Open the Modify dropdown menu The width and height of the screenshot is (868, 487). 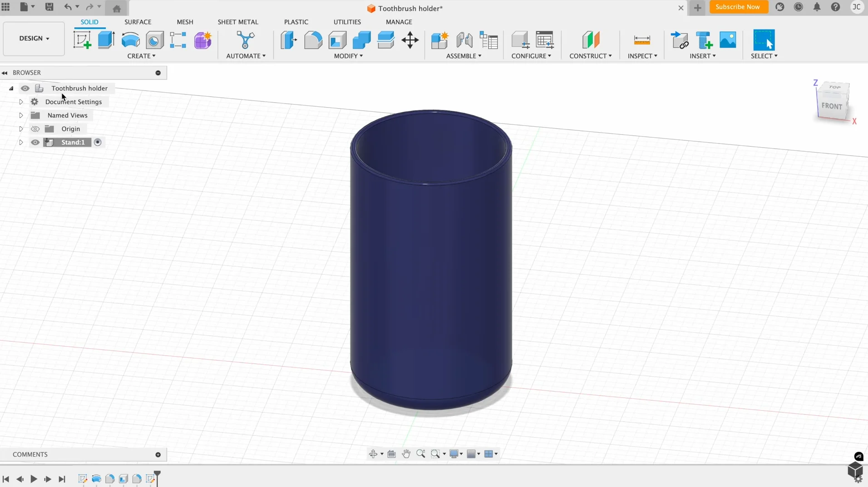[348, 56]
